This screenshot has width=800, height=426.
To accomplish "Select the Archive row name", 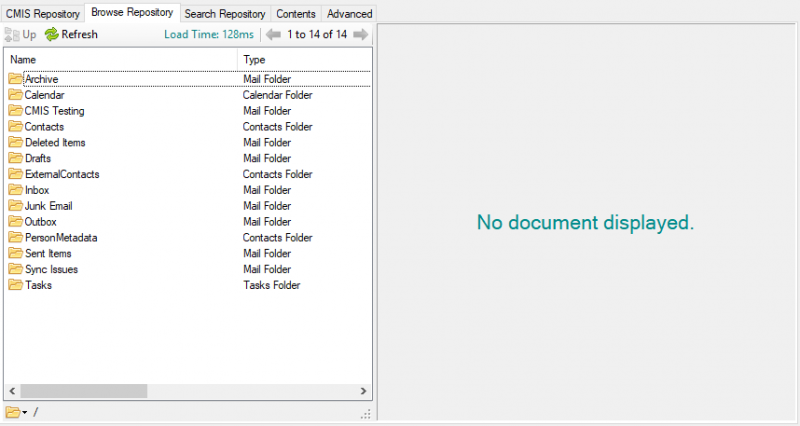I will 41,79.
